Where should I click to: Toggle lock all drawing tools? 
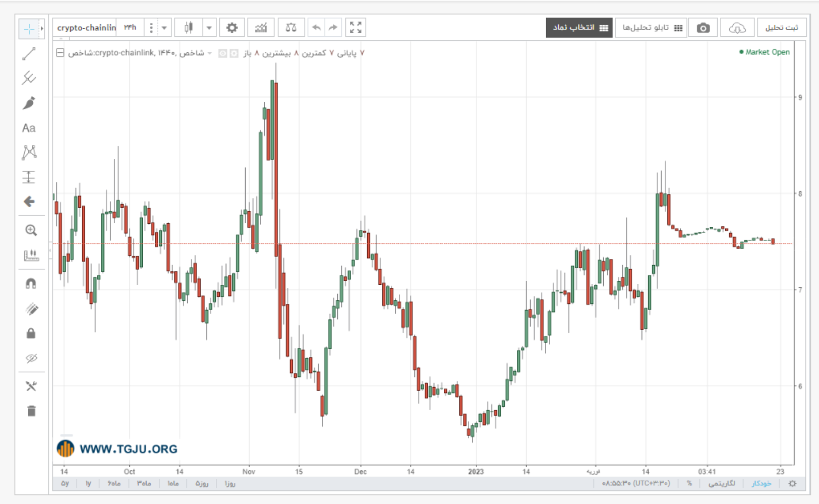click(x=31, y=333)
